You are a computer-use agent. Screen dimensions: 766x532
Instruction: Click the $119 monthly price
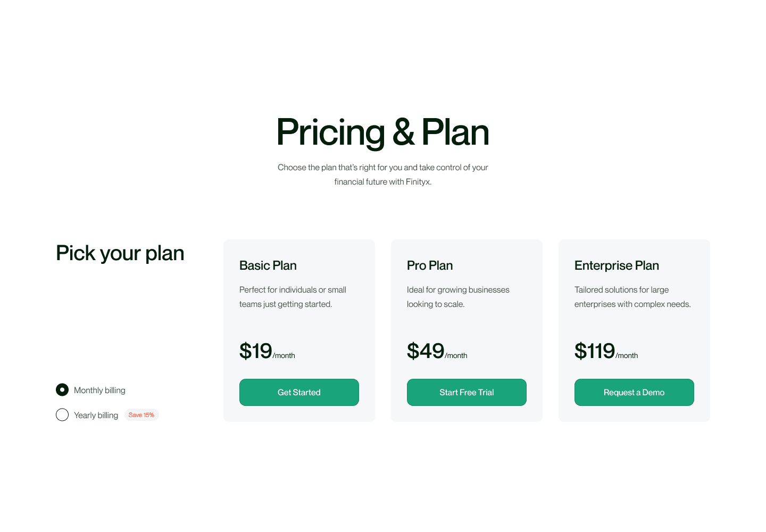click(595, 350)
